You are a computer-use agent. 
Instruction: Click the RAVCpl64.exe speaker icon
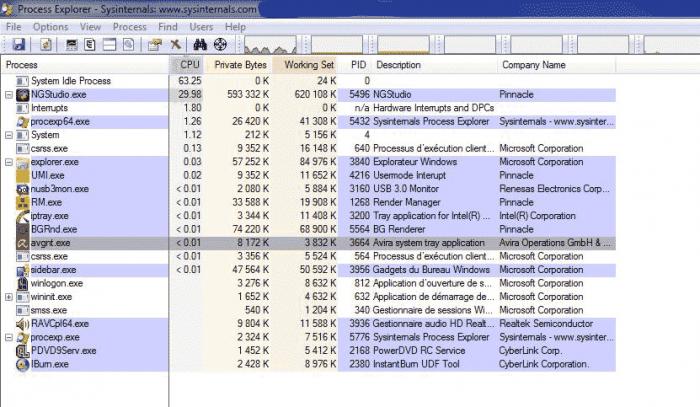click(22, 324)
